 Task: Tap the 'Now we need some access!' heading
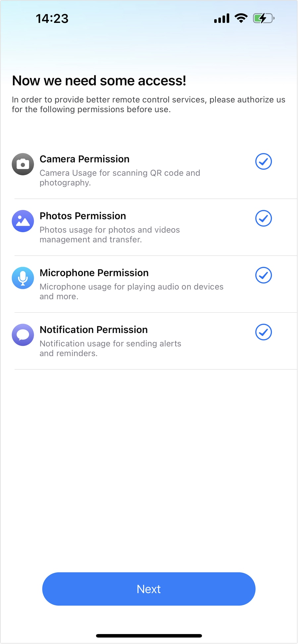pos(99,81)
